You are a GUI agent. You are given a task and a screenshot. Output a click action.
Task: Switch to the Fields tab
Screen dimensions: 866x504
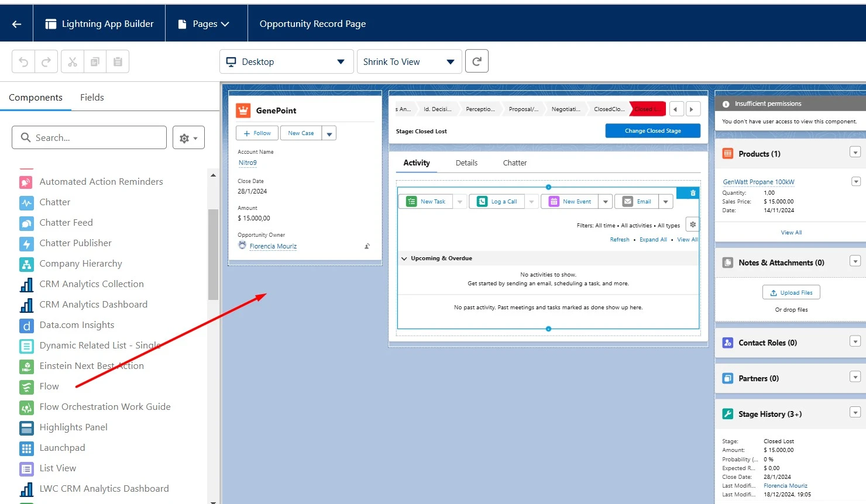tap(92, 98)
